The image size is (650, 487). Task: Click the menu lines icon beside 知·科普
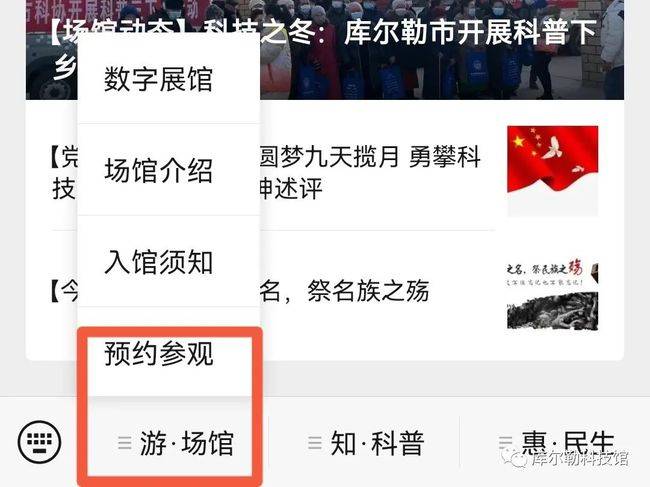pos(315,443)
